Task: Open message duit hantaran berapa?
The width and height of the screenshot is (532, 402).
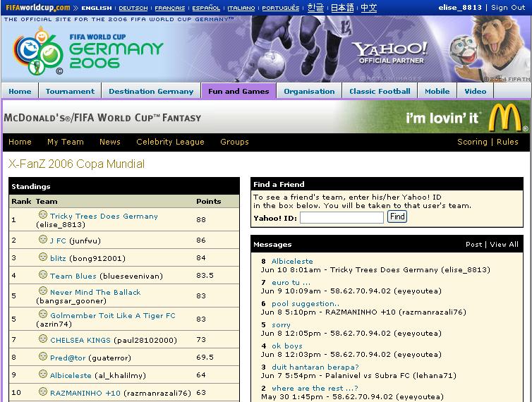Action: coord(315,367)
